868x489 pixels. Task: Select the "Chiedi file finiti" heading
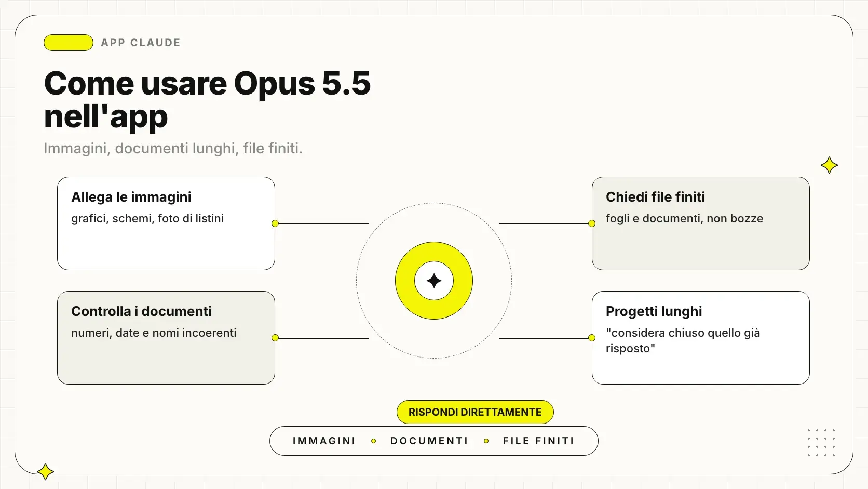click(x=655, y=197)
